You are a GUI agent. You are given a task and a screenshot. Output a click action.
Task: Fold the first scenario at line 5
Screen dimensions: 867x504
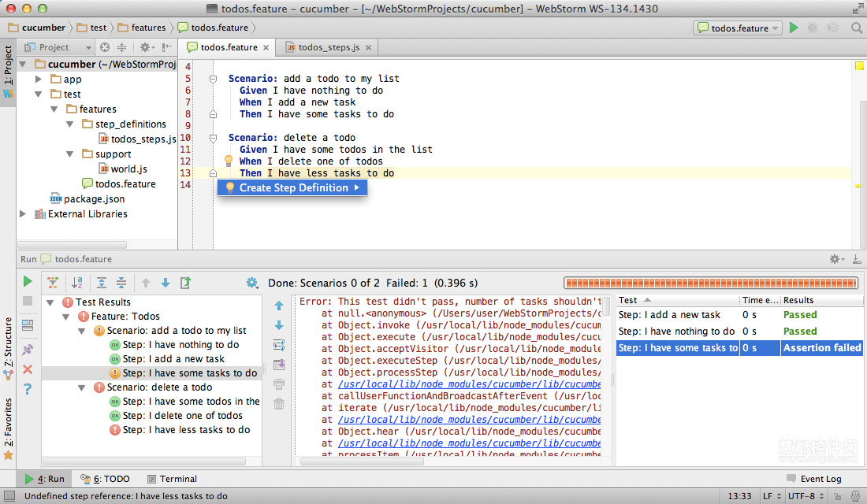[213, 79]
